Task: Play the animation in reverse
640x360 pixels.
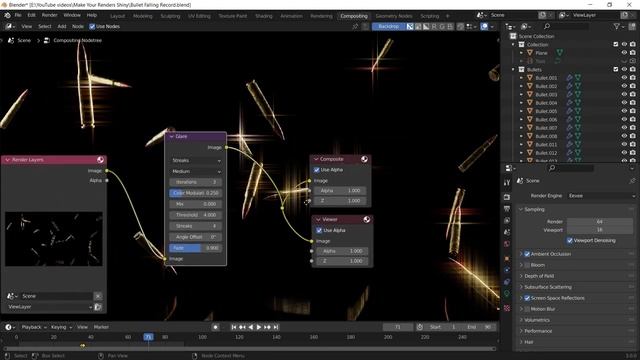Action: 251,327
